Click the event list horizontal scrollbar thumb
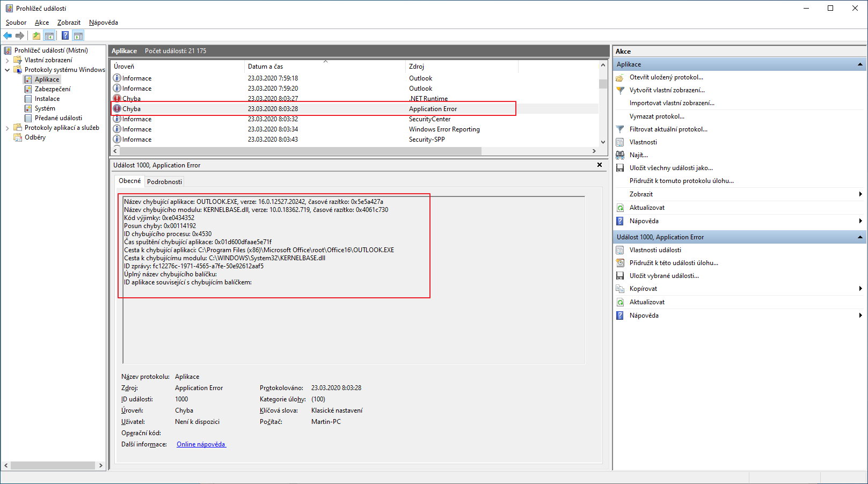The image size is (868, 484). click(x=301, y=151)
